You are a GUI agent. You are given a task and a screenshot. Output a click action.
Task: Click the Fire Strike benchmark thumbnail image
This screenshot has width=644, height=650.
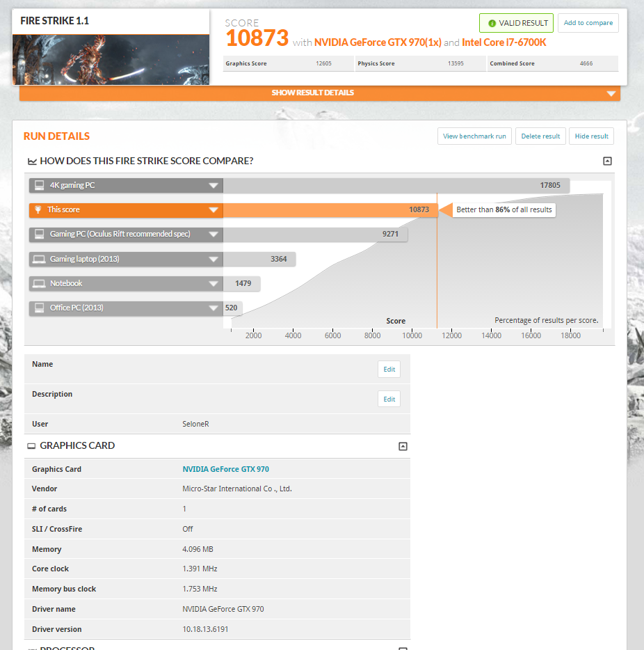[111, 60]
